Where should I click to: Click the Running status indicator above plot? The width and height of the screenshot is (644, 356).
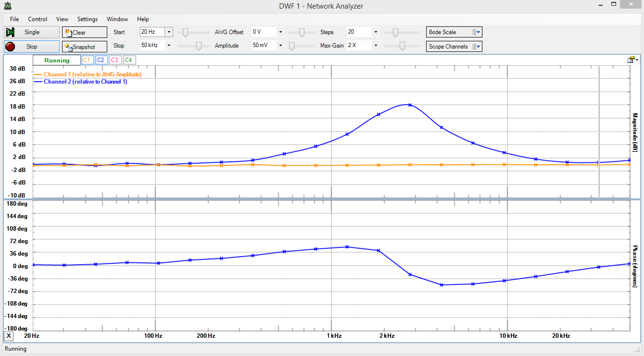pos(57,61)
